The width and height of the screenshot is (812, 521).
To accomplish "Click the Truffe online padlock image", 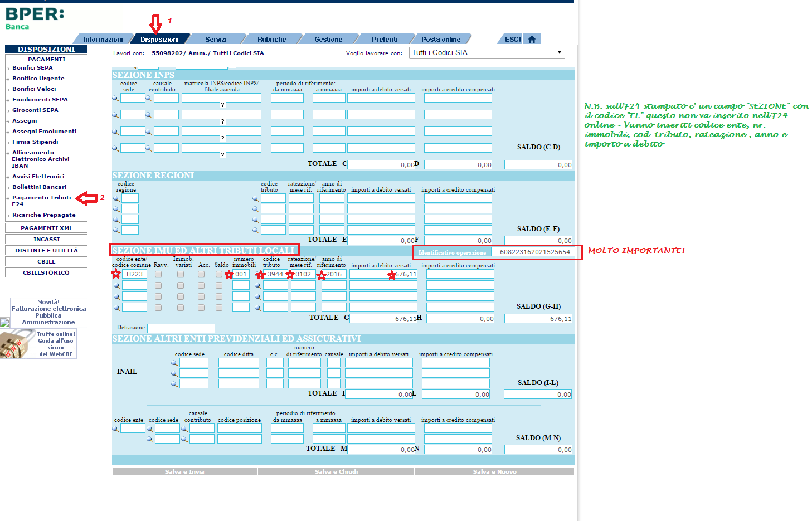I will [x=17, y=343].
